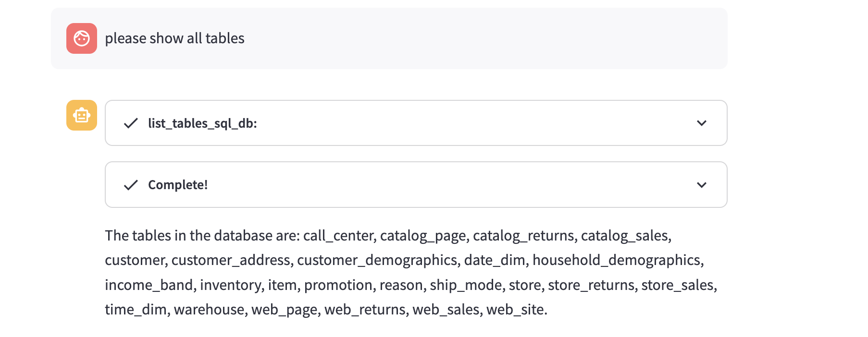The height and width of the screenshot is (337, 868).
Task: Click the checkmark beside Complete!
Action: tap(131, 185)
